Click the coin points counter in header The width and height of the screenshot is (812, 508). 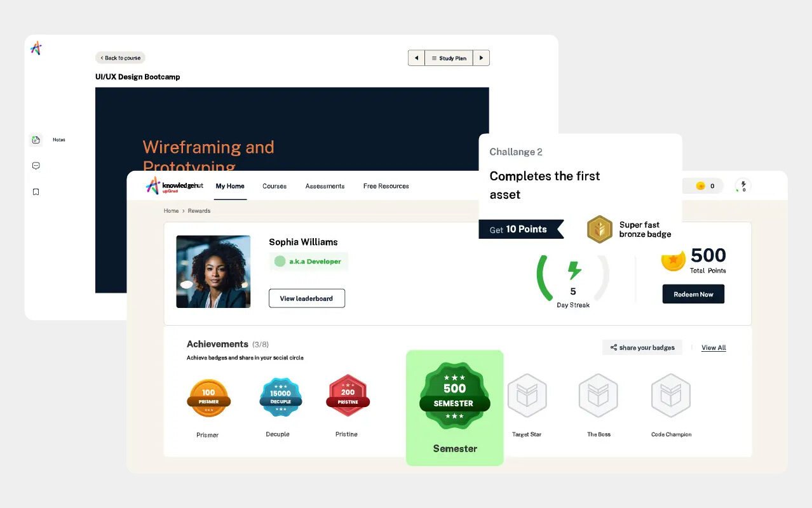pyautogui.click(x=705, y=186)
